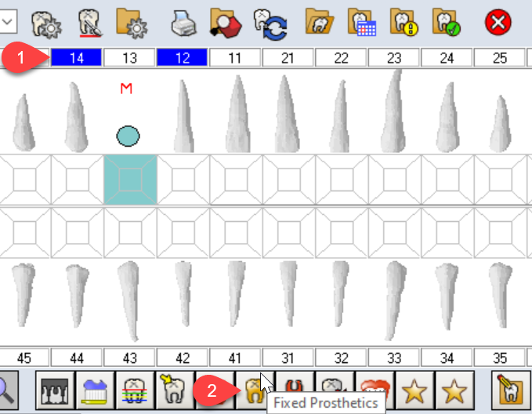Select tooth number 11 cell
The height and width of the screenshot is (414, 532).
(x=235, y=58)
